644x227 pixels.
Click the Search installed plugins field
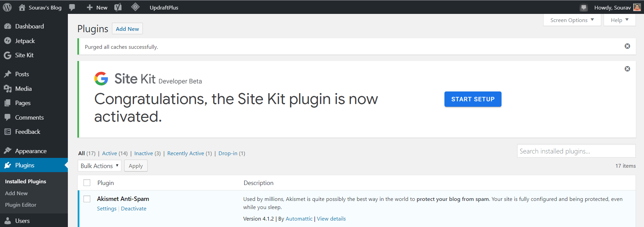[576, 151]
